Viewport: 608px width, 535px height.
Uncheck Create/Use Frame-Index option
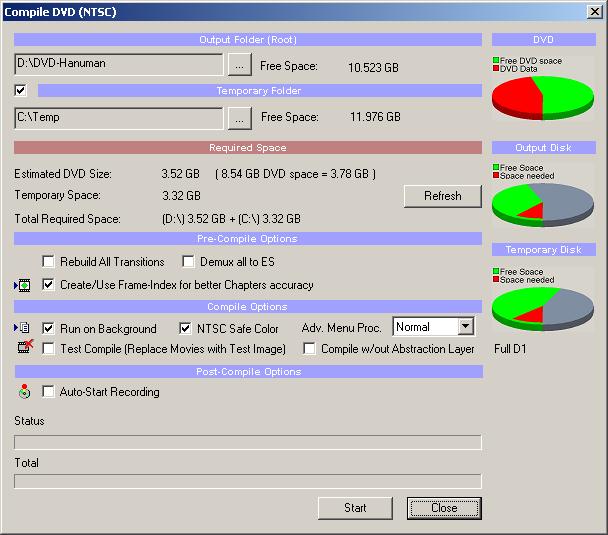click(x=48, y=285)
